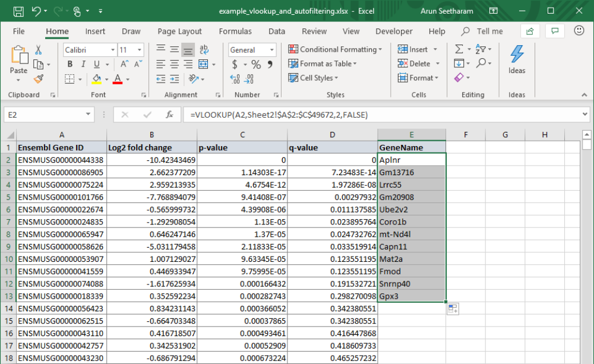Click the Touch/Mouse mode icon

coord(77,11)
